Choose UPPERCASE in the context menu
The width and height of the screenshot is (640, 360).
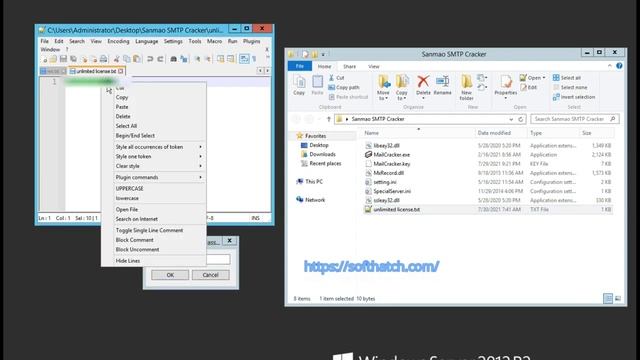click(x=129, y=189)
